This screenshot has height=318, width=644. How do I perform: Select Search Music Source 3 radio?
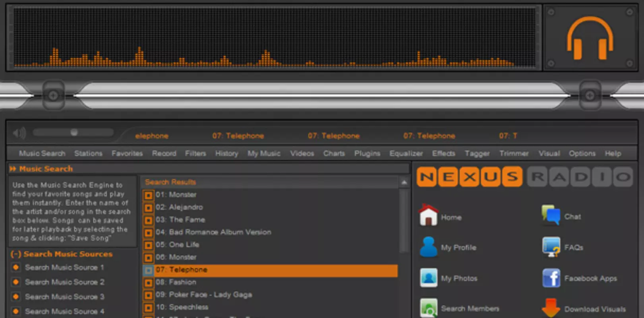pos(16,297)
